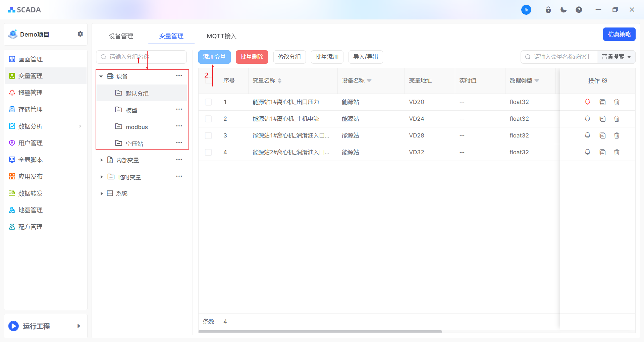
Task: Tick the checkbox for row 4
Action: pos(208,152)
